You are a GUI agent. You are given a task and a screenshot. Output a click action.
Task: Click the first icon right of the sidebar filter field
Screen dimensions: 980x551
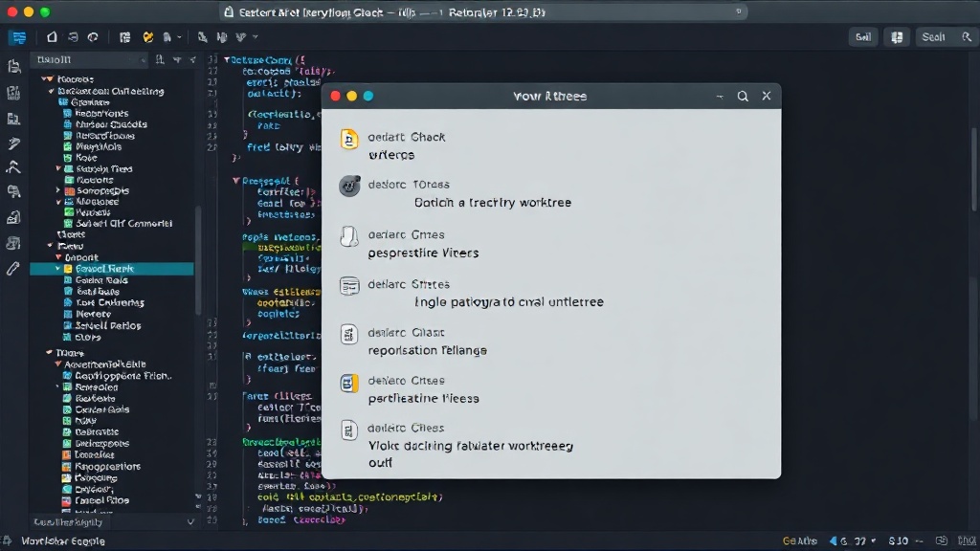160,59
